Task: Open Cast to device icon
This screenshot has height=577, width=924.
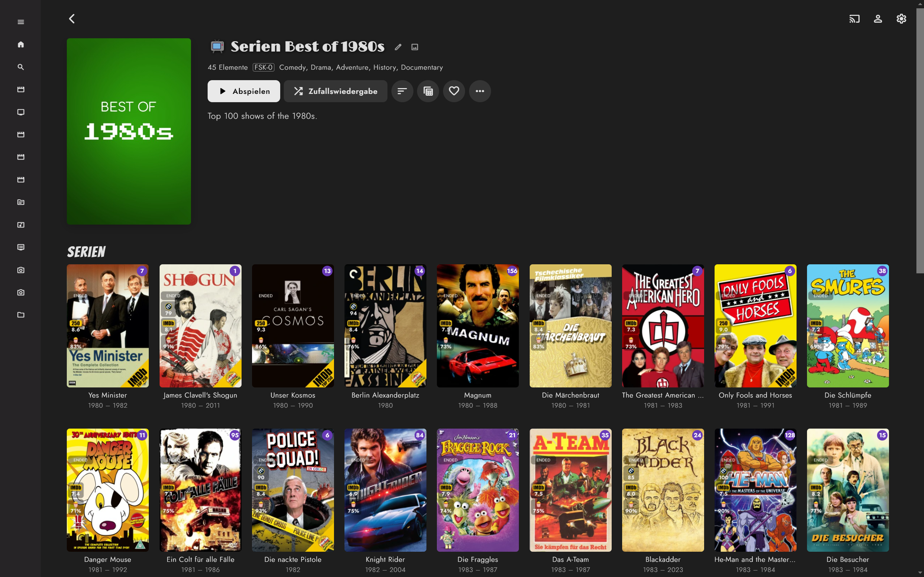Action: 854,19
